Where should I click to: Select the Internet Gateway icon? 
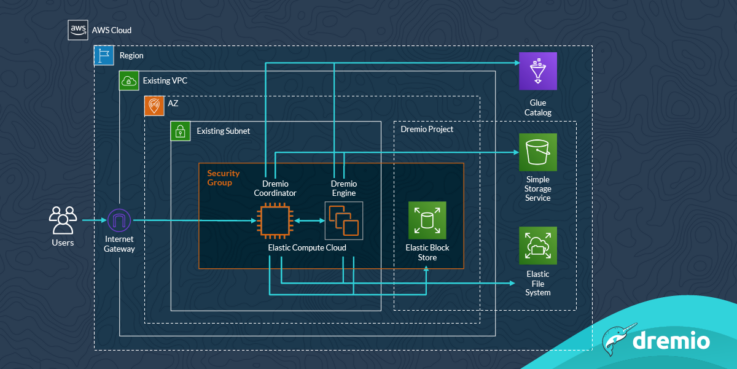[119, 220]
